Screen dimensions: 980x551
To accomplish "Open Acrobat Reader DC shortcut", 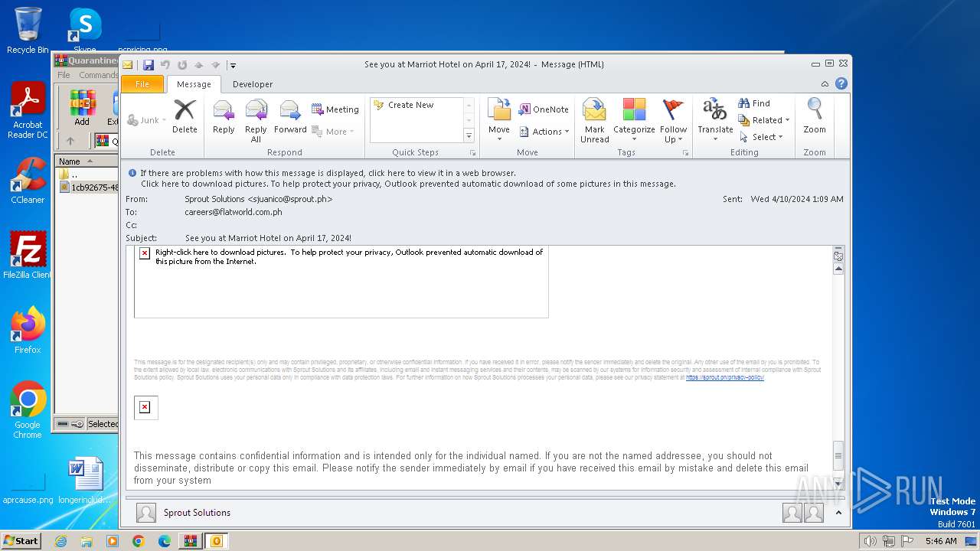I will tap(28, 111).
